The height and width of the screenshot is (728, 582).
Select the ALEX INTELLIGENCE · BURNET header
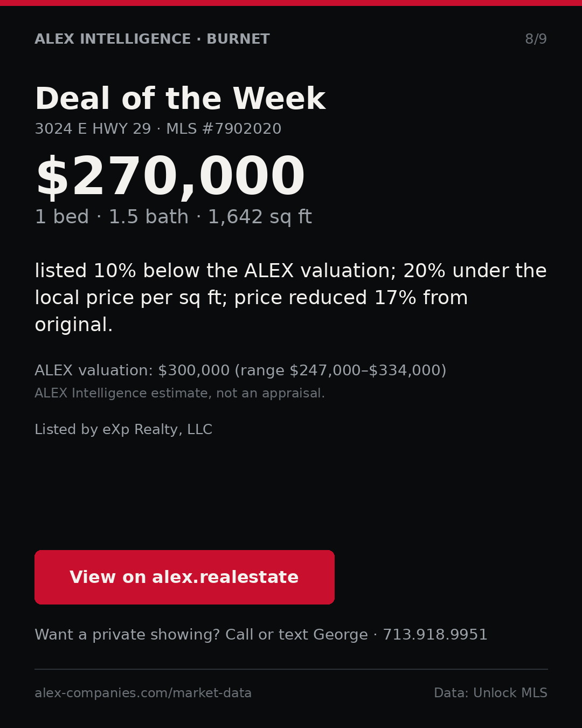[x=152, y=39]
